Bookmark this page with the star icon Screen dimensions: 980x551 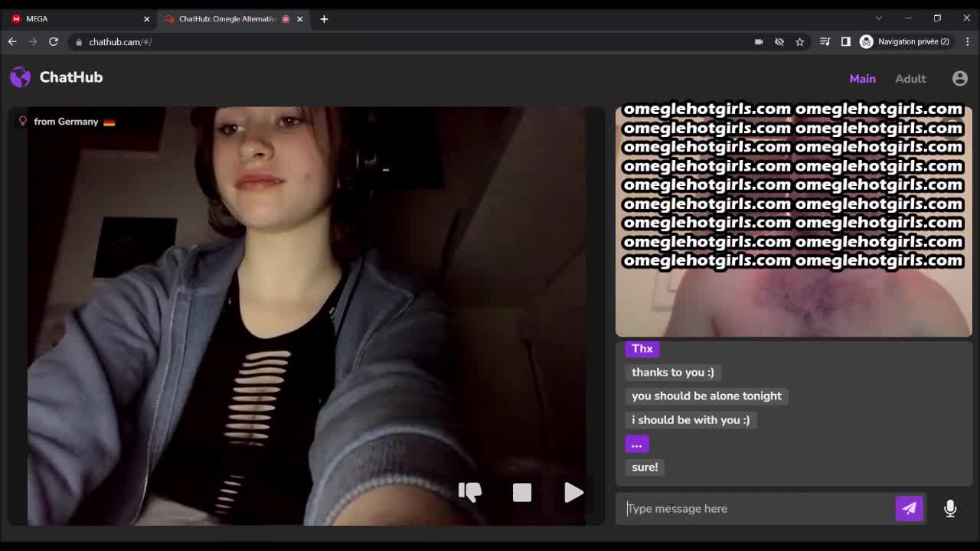click(800, 41)
